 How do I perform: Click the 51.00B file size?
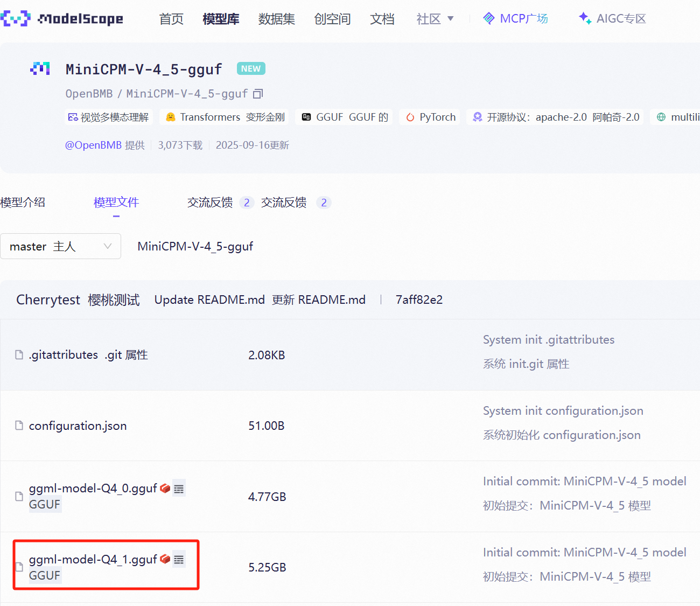pos(266,426)
